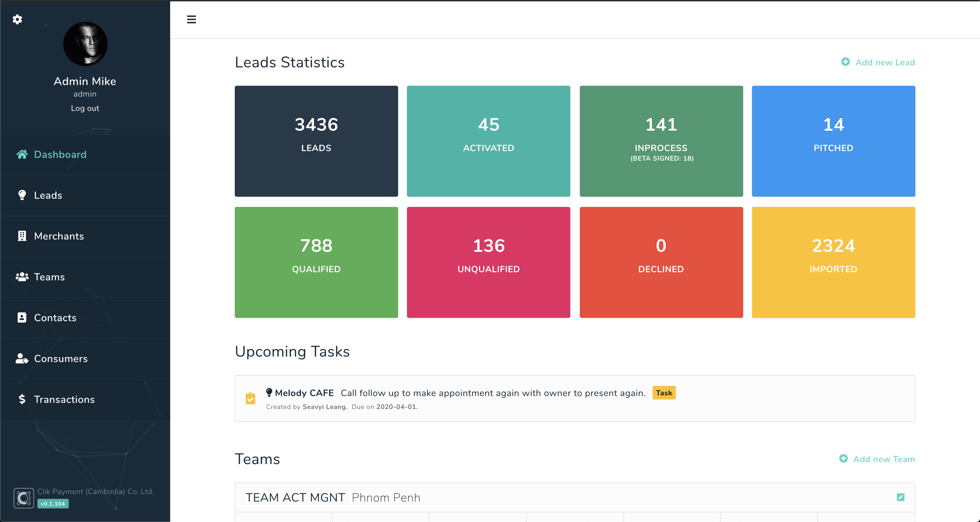
Task: Edit TEAM ACT MGNT using pencil icon
Action: click(900, 497)
